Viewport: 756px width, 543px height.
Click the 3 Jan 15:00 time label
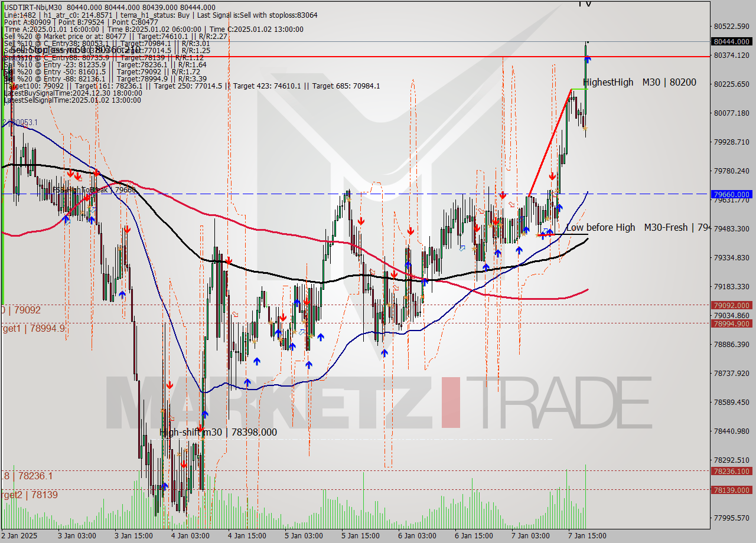pos(133,536)
